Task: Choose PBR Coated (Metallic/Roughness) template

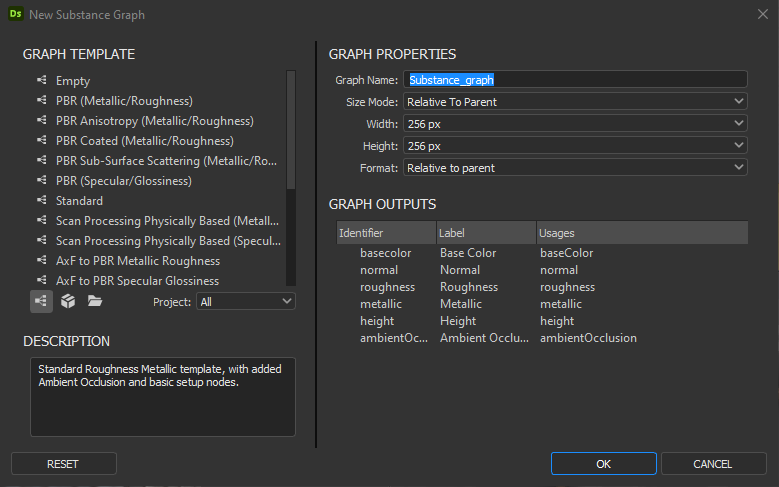Action: 145,141
